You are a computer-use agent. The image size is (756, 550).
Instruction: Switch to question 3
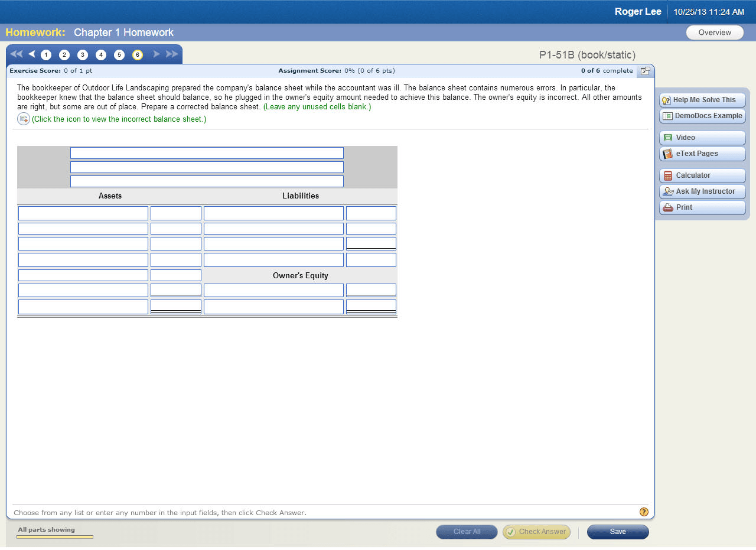tap(82, 54)
